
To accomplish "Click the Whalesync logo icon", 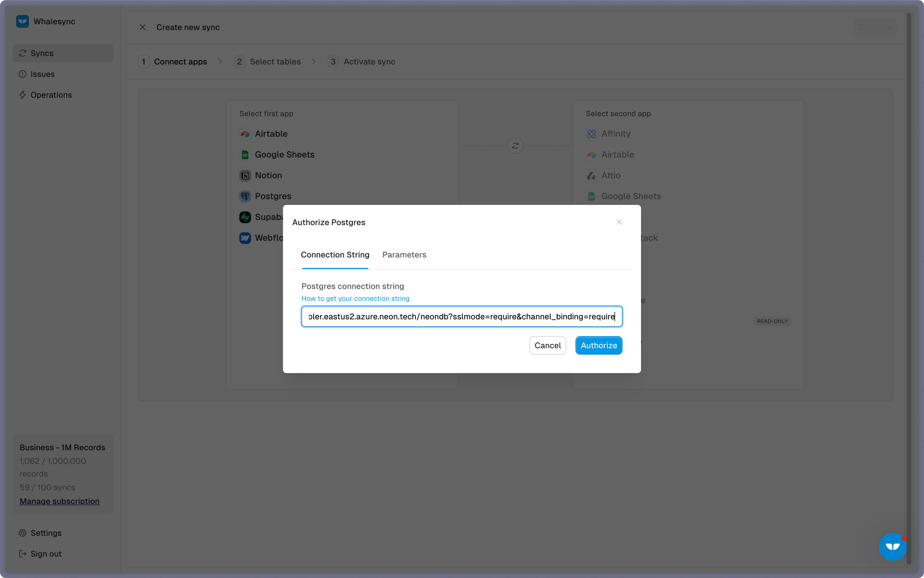I will 23,21.
